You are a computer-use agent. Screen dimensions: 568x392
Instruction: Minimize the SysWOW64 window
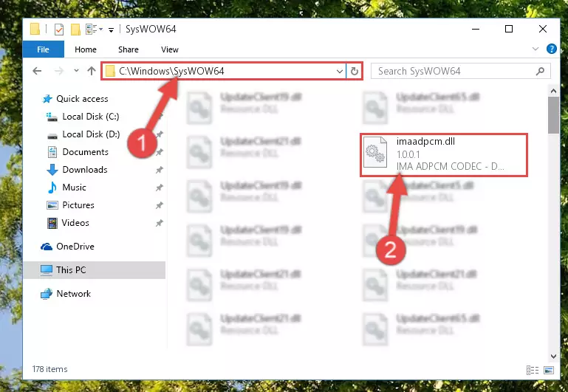476,29
